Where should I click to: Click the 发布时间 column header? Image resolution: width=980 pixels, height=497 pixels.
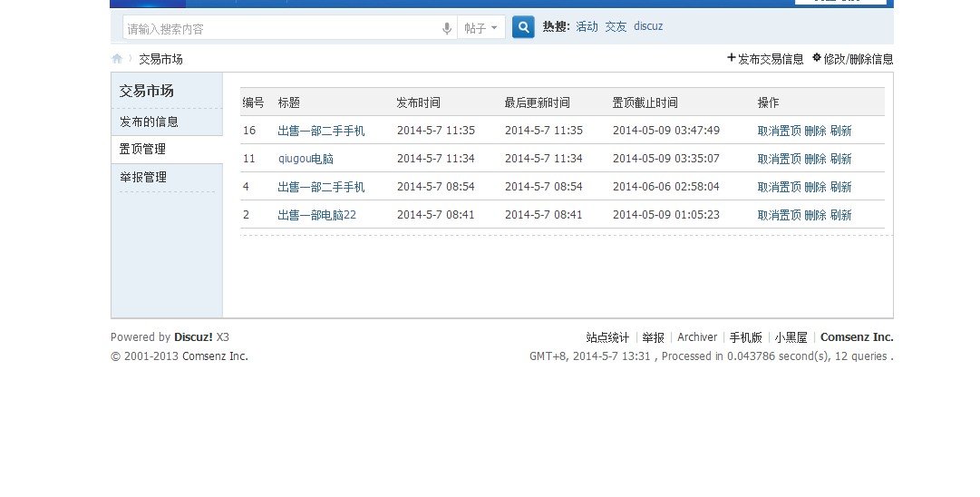(418, 102)
